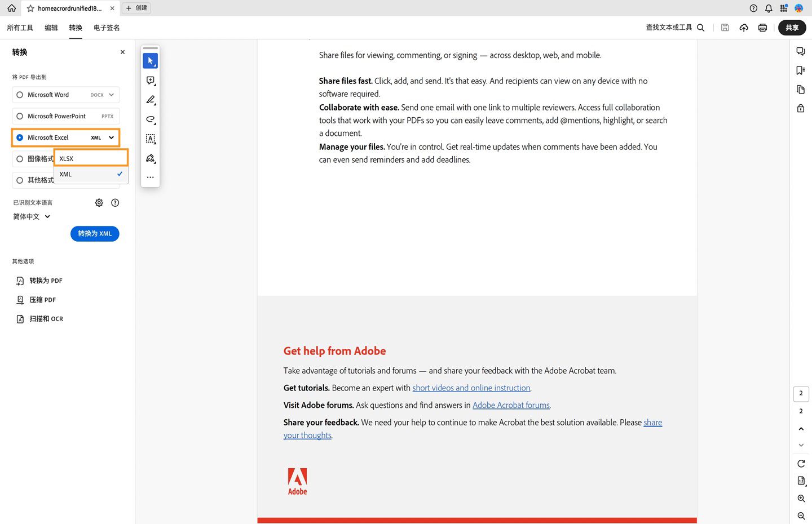Viewport: 812px width, 524px height.
Task: Expand the 简体中文 language dropdown
Action: (47, 216)
